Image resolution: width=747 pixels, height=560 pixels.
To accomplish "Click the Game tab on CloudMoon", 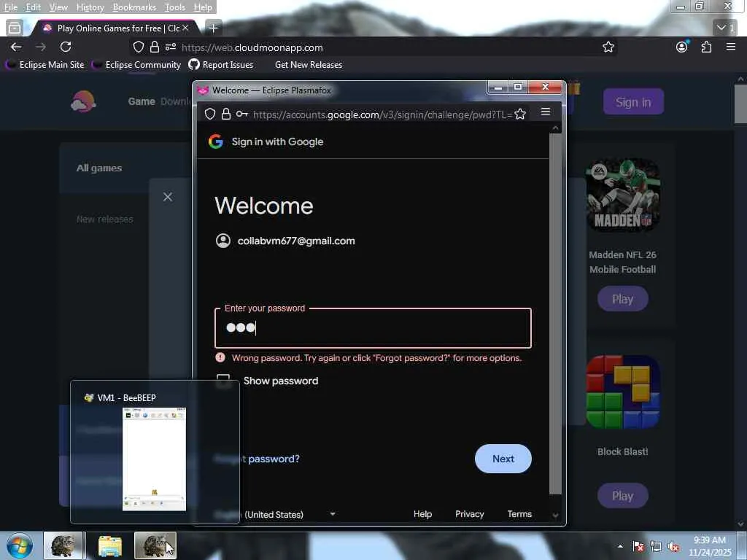I will click(x=142, y=101).
